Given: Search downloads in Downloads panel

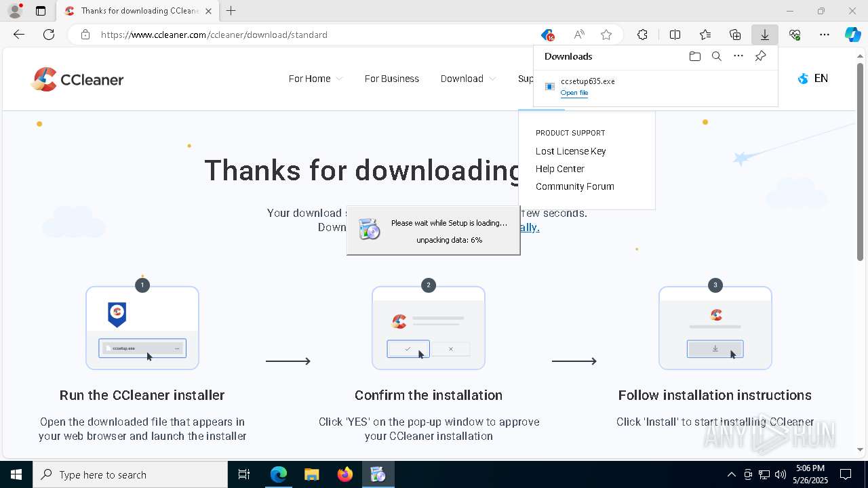Looking at the screenshot, I should 716,56.
